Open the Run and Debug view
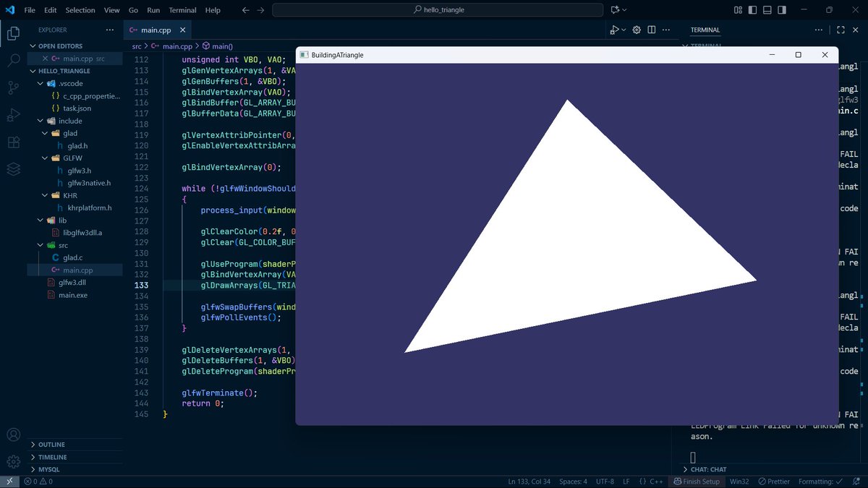868x488 pixels. (x=13, y=115)
